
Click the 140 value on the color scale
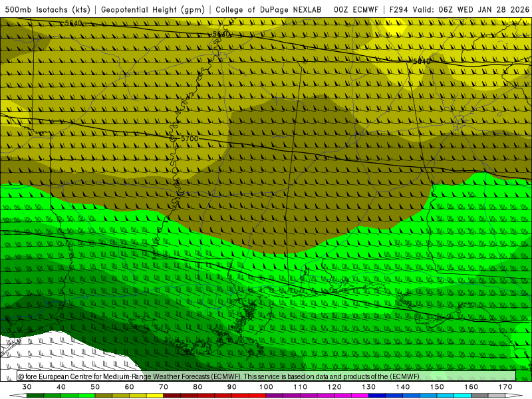click(403, 387)
